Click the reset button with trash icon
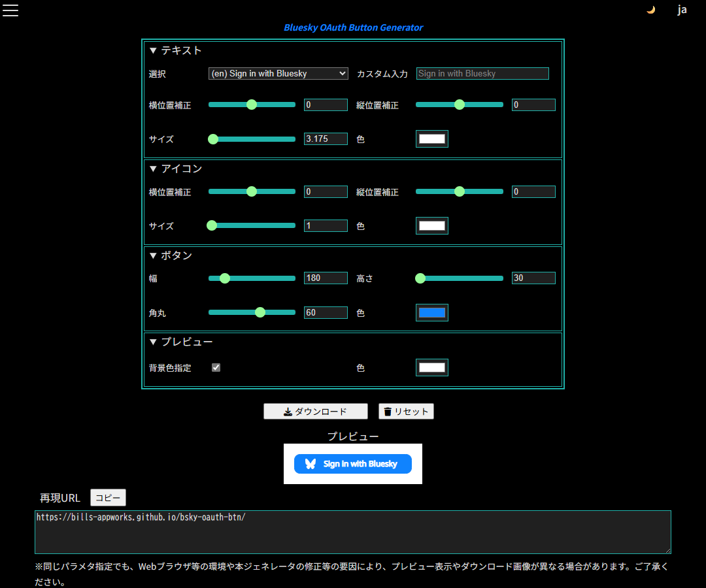 (406, 411)
